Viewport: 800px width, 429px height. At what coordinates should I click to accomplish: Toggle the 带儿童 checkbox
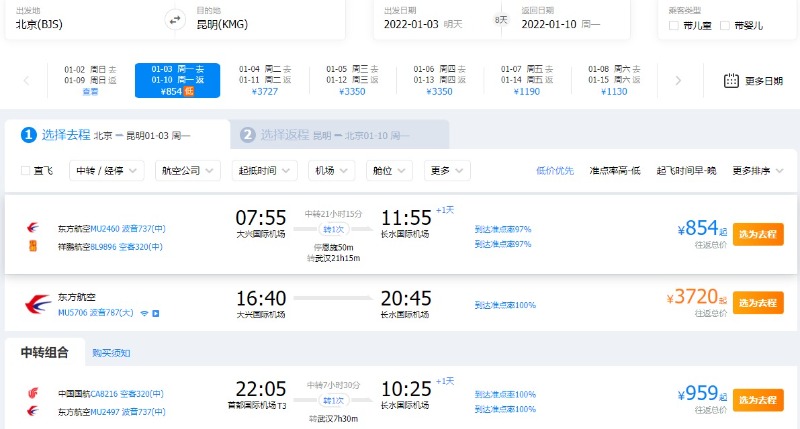pos(673,26)
